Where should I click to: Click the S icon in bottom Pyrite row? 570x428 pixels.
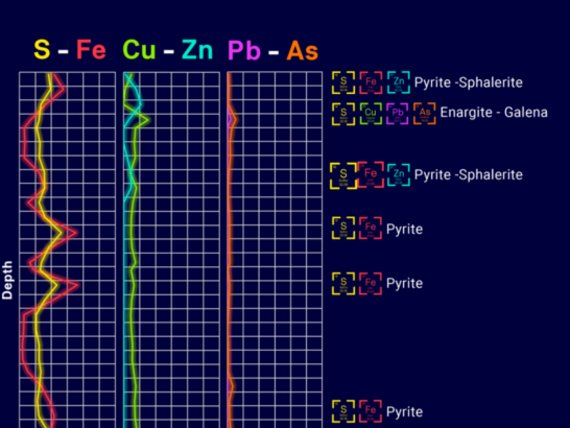tap(343, 411)
